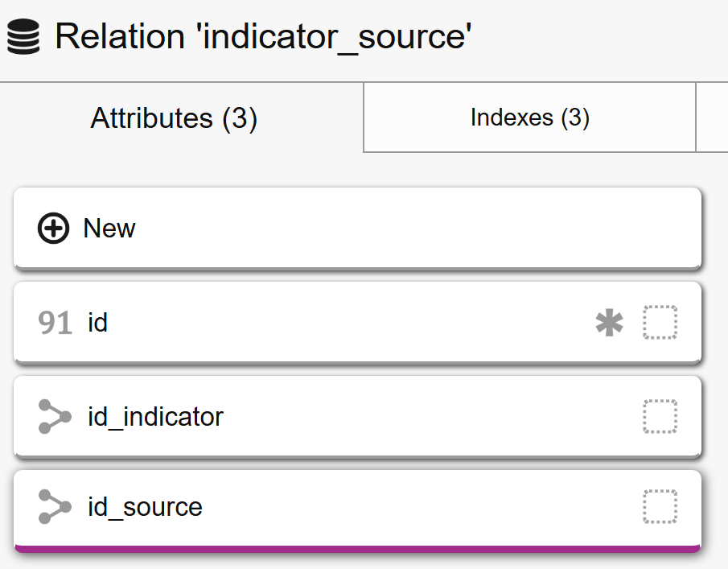Click the 91 numeric type icon for id

[55, 323]
